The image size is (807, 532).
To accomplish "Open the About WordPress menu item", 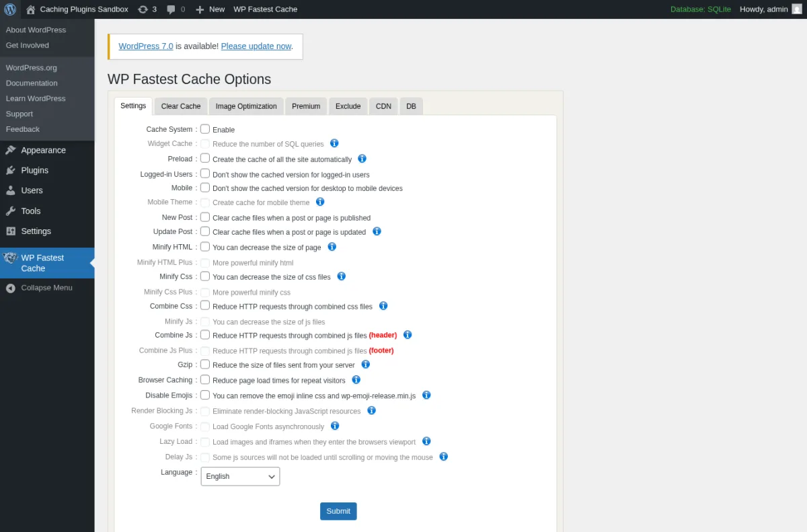I will coord(47,30).
